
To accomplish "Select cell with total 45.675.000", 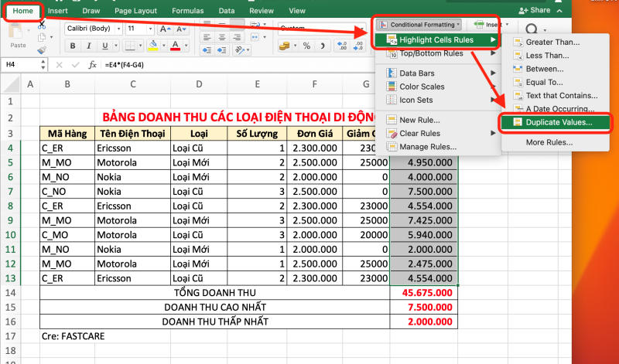I will click(424, 293).
